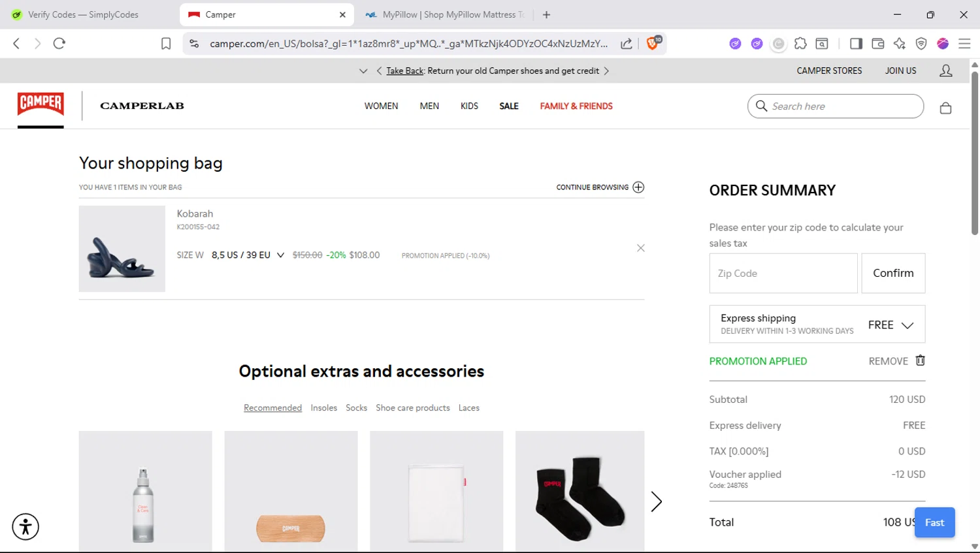The height and width of the screenshot is (553, 980).
Task: Click the Confirm zip code button
Action: point(893,273)
